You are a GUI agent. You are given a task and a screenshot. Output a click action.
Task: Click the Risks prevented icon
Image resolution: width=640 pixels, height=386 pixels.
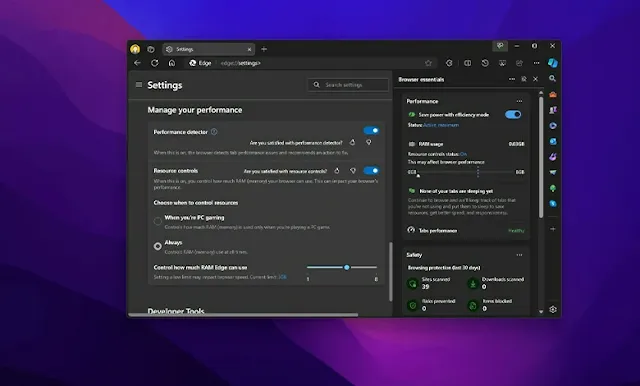tap(413, 305)
